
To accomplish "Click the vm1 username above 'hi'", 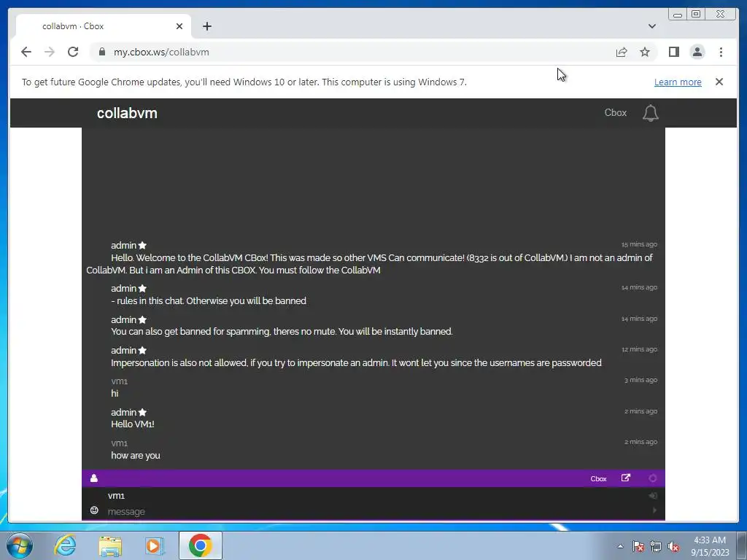I will (x=119, y=381).
